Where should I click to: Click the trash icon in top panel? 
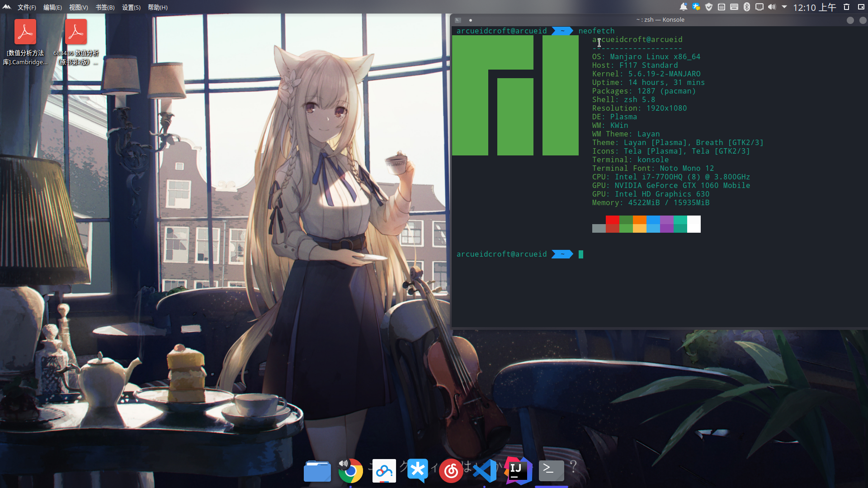(x=847, y=7)
